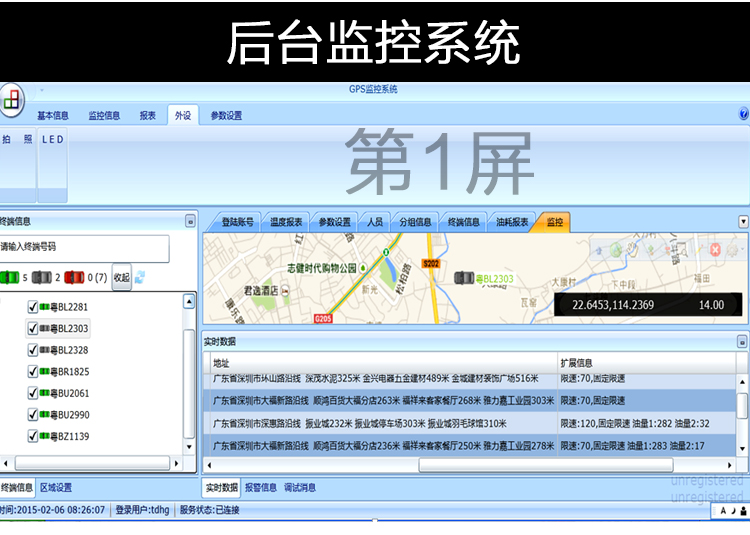Switch to the 区域设置 bottom tab
The height and width of the screenshot is (535, 750).
[x=56, y=488]
